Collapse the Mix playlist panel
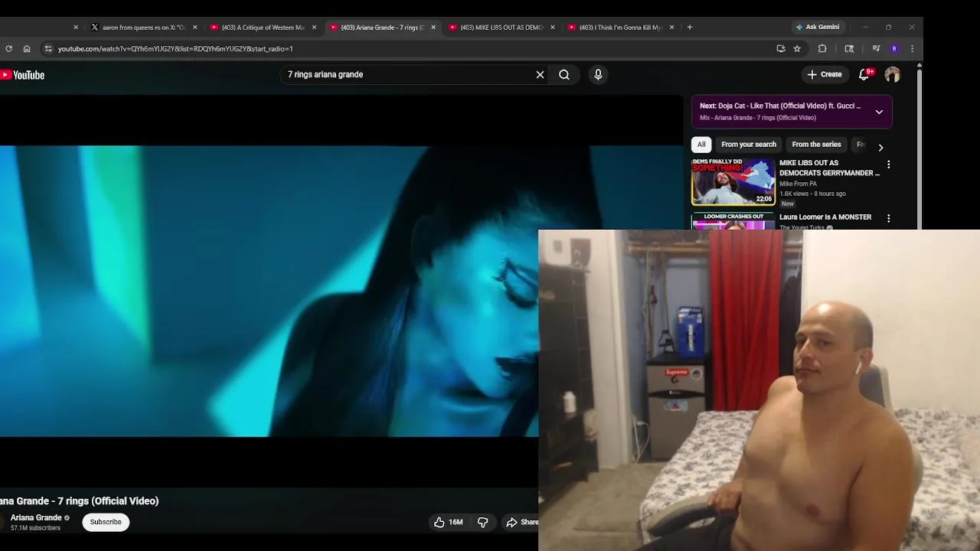Screen dimensions: 980x551 (x=879, y=112)
